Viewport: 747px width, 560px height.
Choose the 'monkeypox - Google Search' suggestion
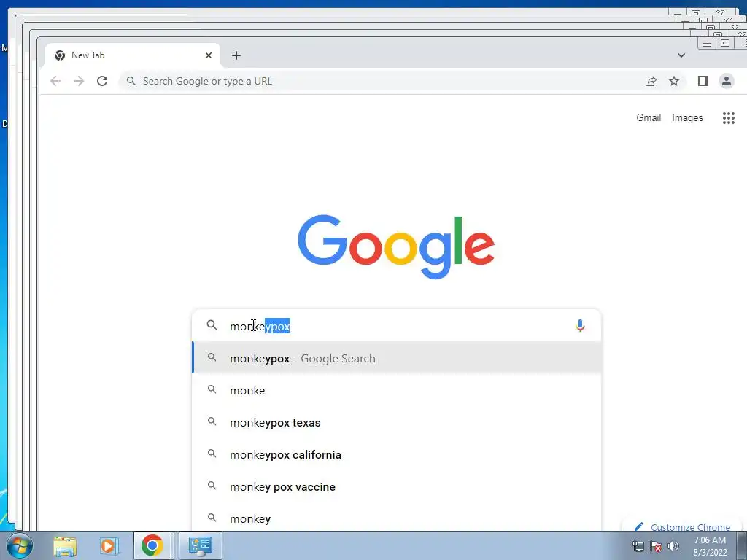click(396, 358)
